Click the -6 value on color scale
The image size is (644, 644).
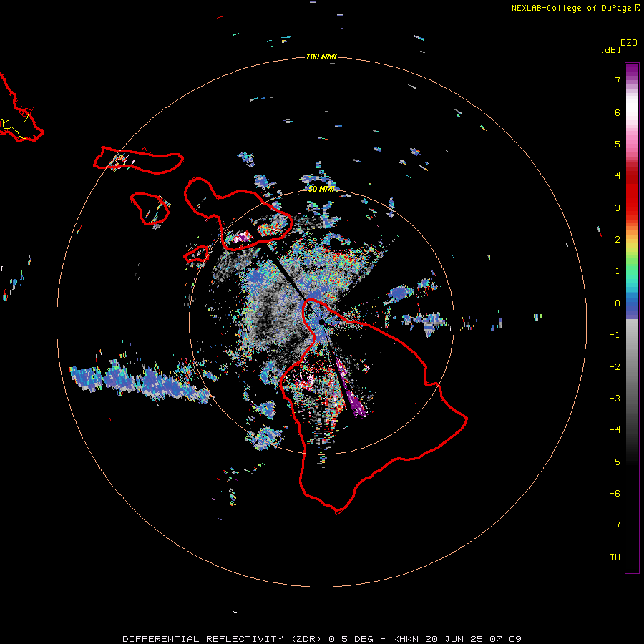coord(615,494)
